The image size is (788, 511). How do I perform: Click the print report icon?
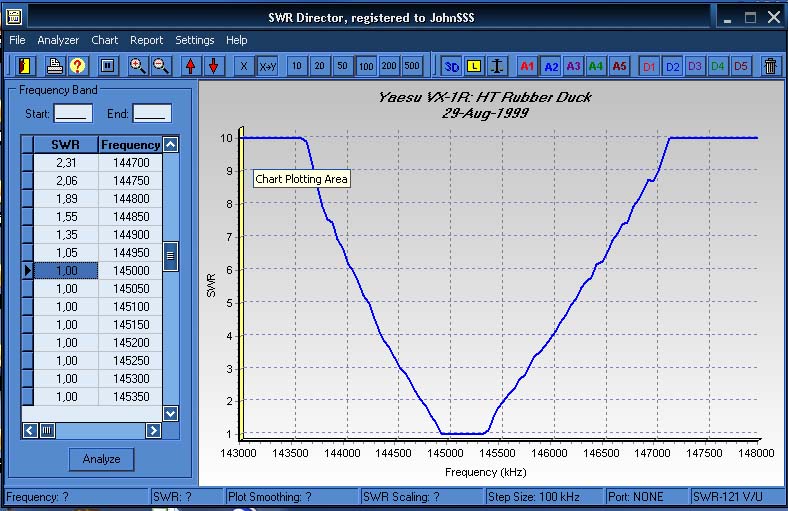tap(54, 66)
